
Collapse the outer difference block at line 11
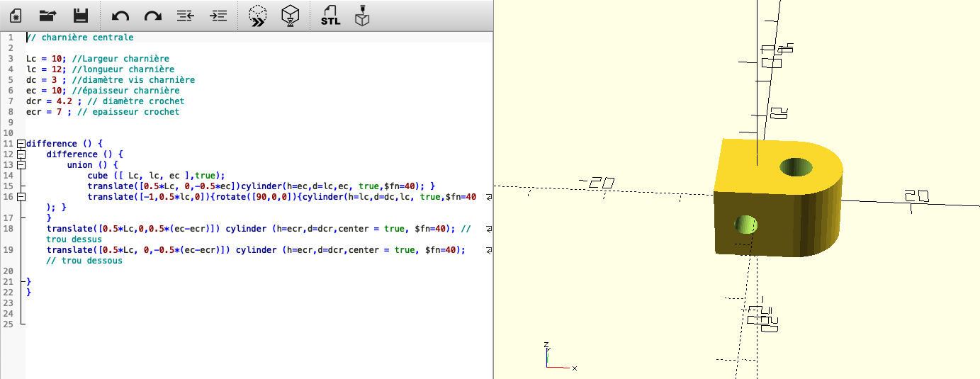tap(21, 144)
